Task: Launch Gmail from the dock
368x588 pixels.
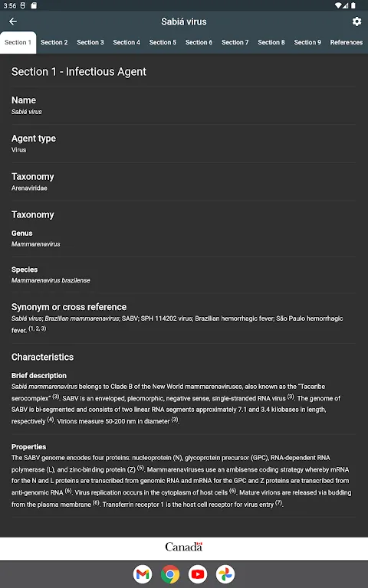Action: tap(143, 574)
